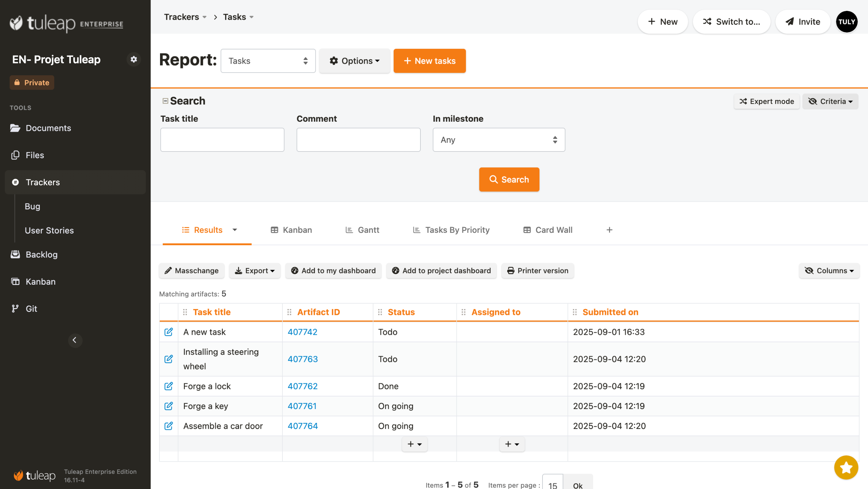Collapse the Search section

165,101
